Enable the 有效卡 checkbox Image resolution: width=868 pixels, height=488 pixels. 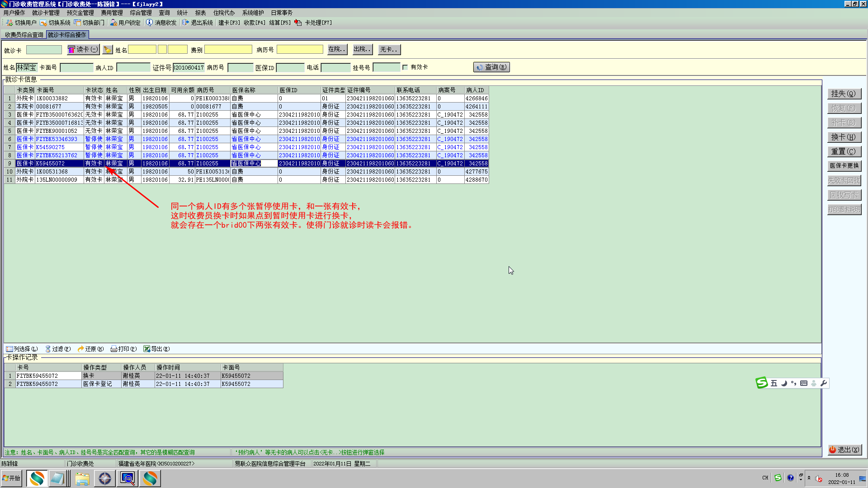point(405,67)
